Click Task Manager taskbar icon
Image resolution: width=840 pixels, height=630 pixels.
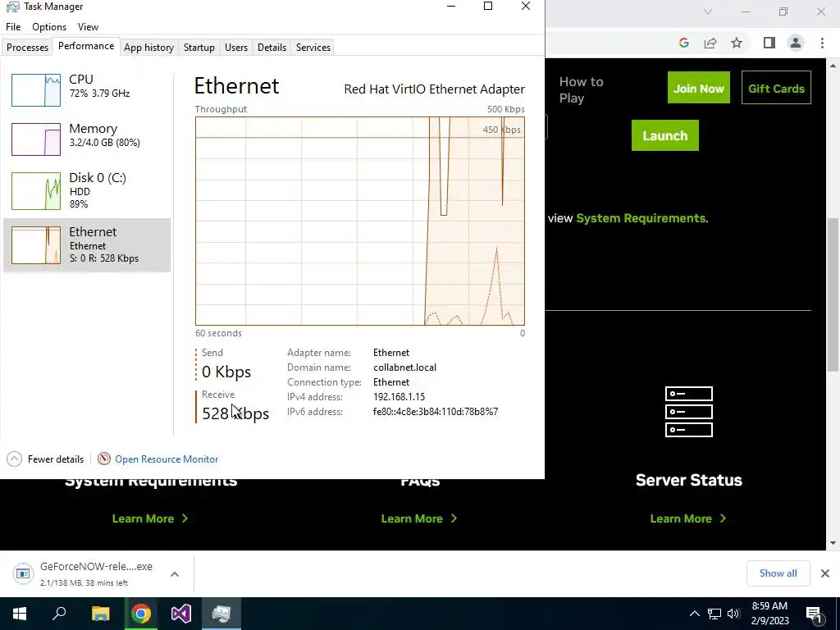(221, 614)
